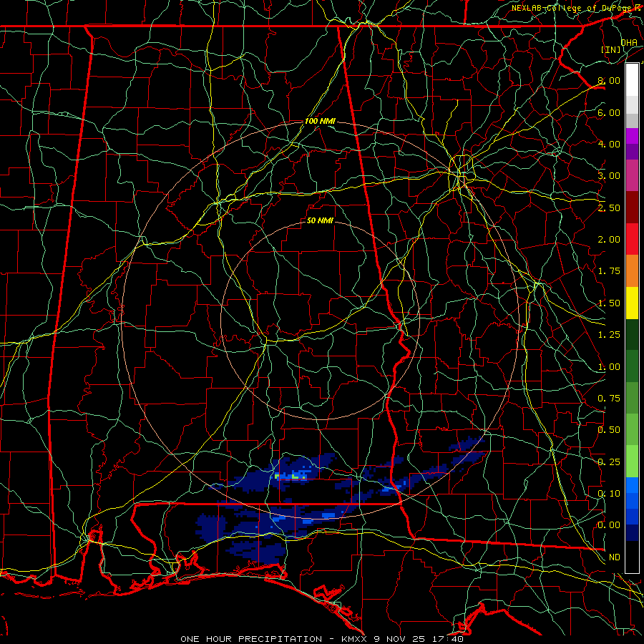Click the 2.50 legend value

[x=609, y=208]
